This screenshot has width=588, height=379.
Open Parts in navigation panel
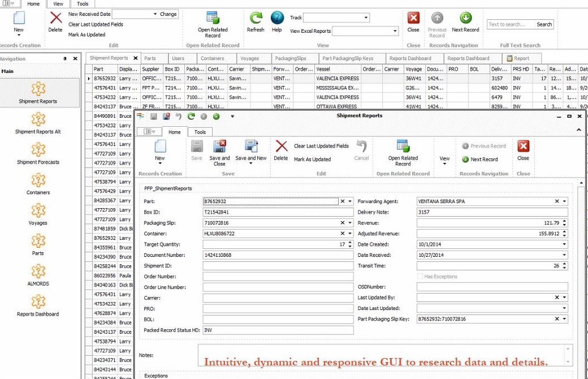click(x=38, y=245)
